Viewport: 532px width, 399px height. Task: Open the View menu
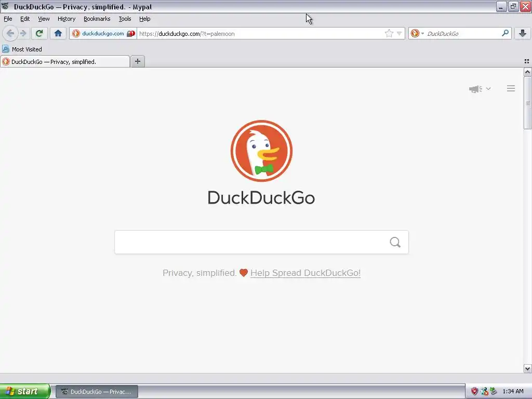44,19
